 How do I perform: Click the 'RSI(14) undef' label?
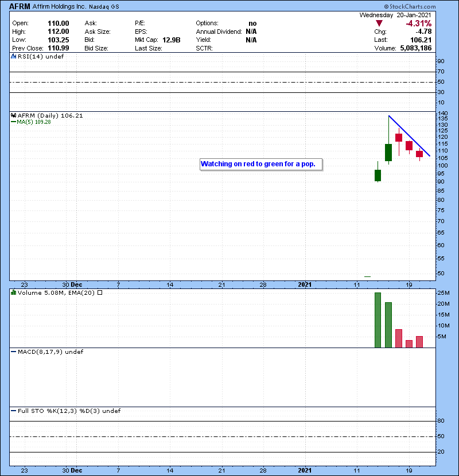tap(41, 56)
